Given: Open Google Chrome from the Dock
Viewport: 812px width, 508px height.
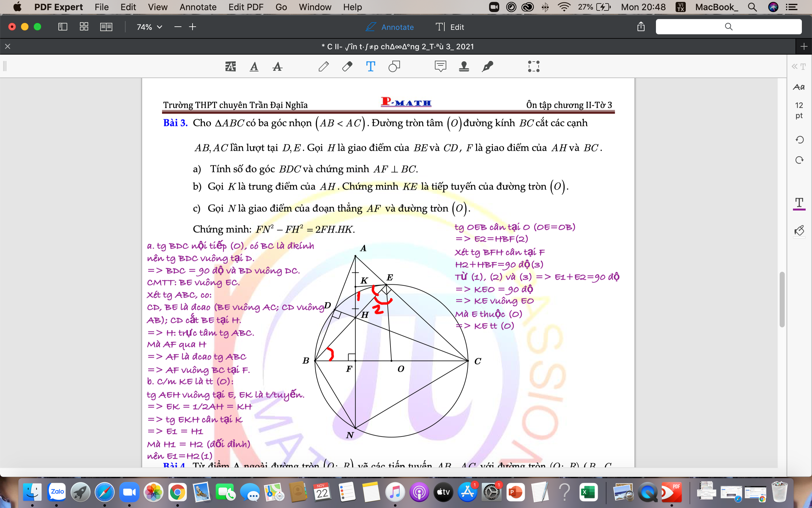Looking at the screenshot, I should click(178, 492).
